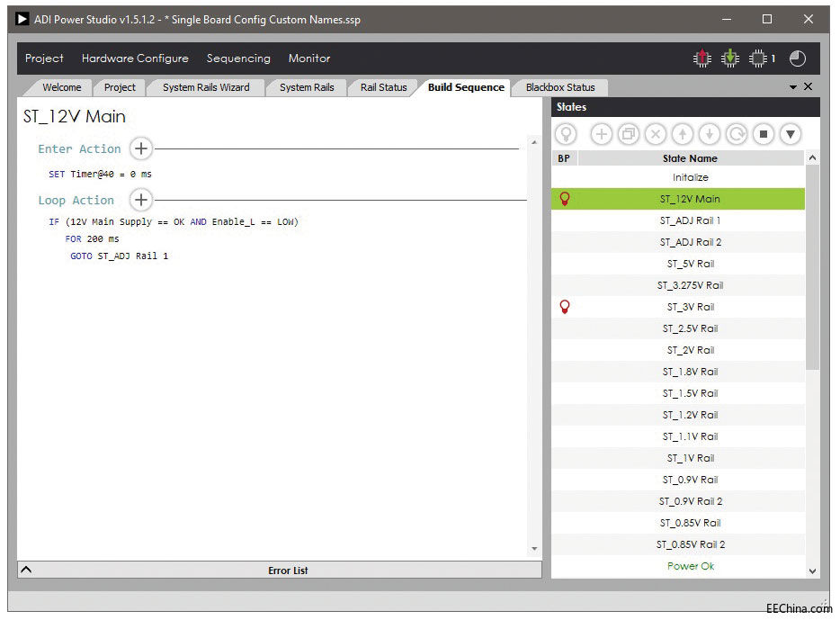
Task: Duplicate the state with the copy icon
Action: [629, 134]
